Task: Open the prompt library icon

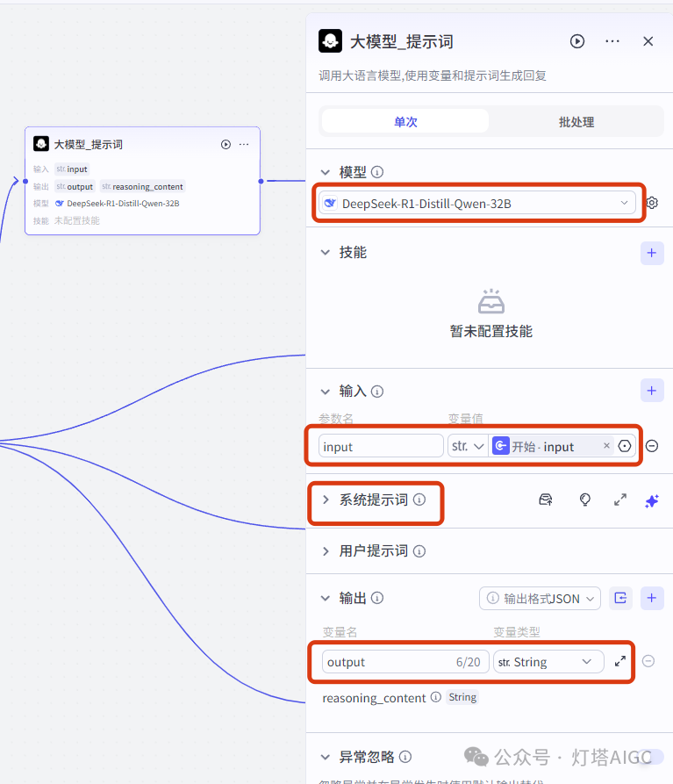Action: pos(546,500)
